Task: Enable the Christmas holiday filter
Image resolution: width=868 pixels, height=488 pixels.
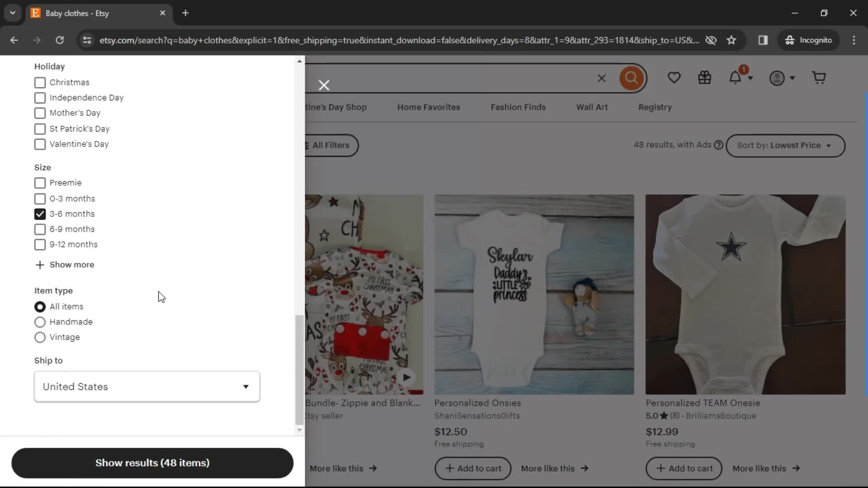Action: [39, 82]
